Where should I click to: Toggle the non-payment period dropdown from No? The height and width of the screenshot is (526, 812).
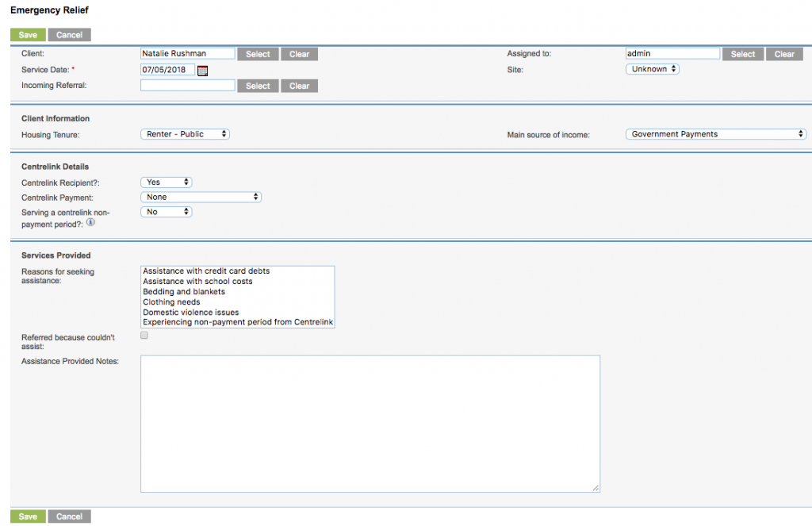(166, 212)
